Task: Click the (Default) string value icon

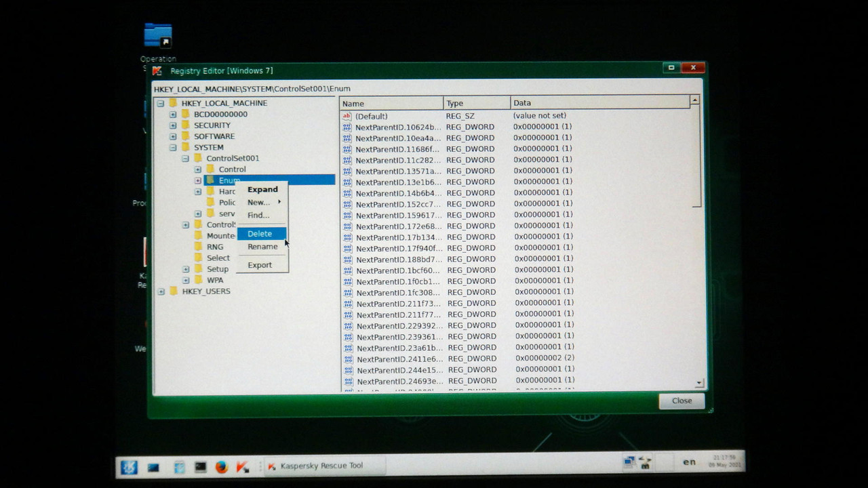Action: [347, 116]
